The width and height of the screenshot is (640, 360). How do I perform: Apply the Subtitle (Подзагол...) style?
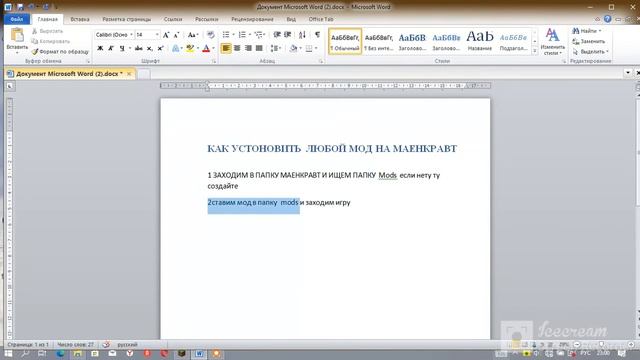[x=513, y=41]
